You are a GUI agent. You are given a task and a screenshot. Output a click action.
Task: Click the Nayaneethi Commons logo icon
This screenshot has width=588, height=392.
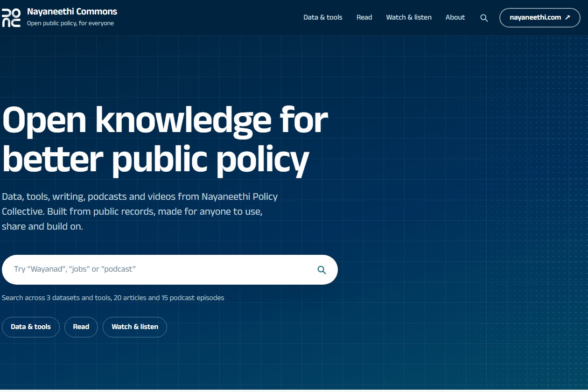click(x=11, y=18)
